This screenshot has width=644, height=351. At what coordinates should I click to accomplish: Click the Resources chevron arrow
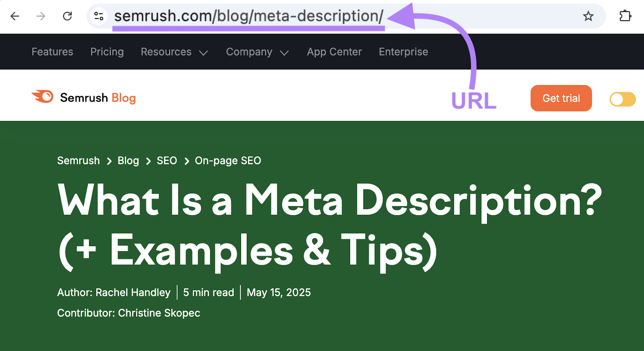[x=204, y=52]
